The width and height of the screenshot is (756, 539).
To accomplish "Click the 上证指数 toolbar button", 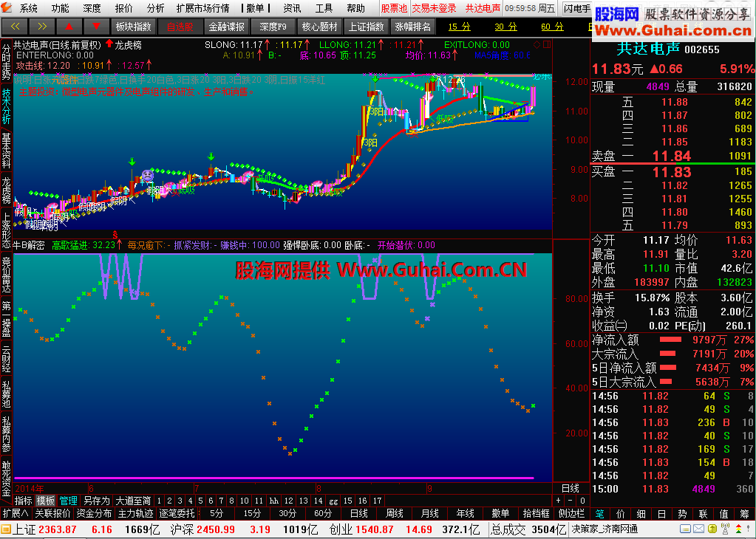I will [x=366, y=27].
